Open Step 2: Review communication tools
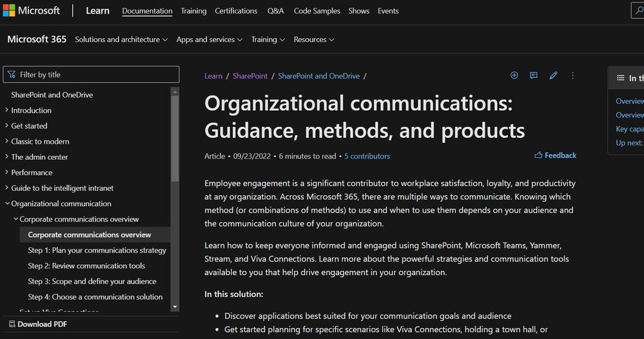The height and width of the screenshot is (339, 644). (x=86, y=266)
